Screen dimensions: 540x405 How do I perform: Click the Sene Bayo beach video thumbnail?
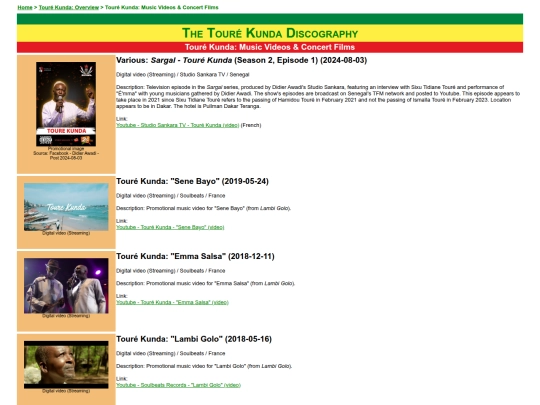66,207
